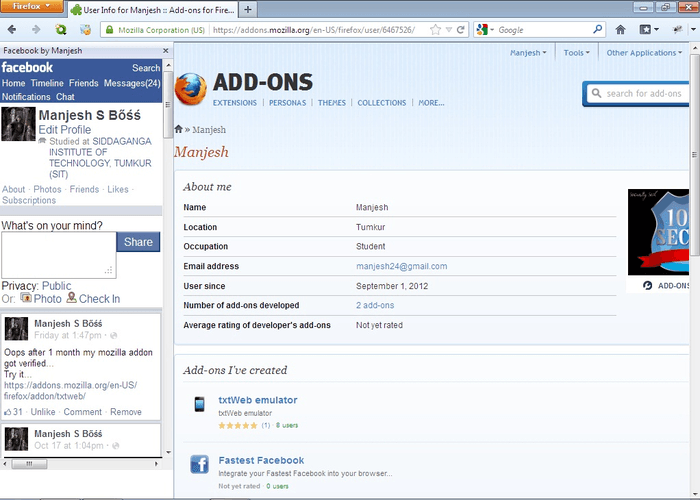Open the Manjesh account dropdown menu

528,53
